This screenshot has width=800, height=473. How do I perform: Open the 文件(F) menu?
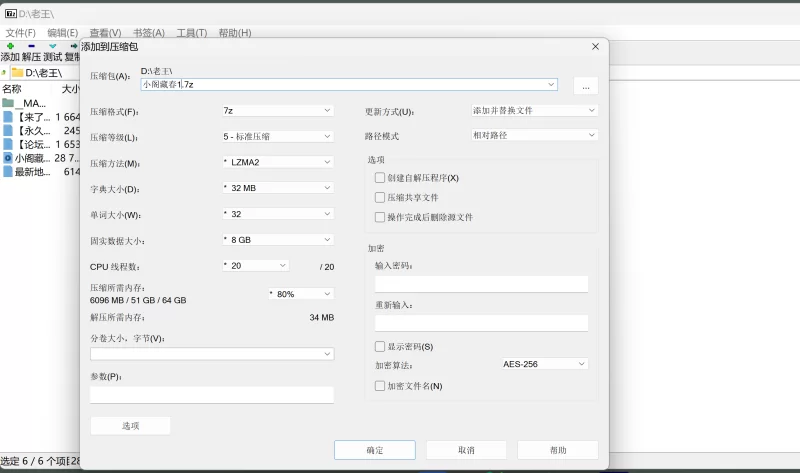[x=20, y=33]
